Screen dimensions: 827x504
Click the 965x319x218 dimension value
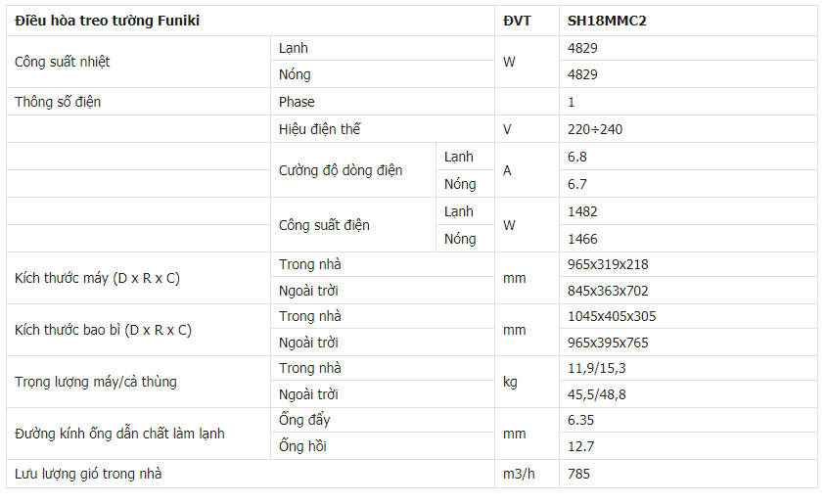coord(608,264)
